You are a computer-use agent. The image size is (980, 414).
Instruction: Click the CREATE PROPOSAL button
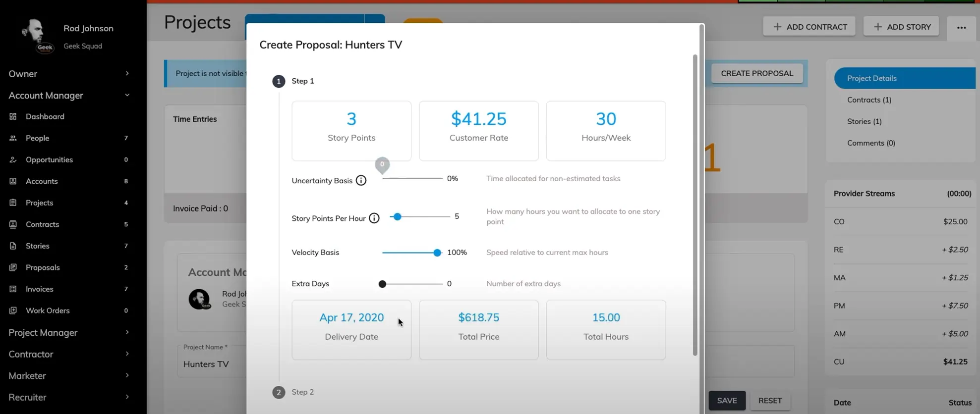point(757,73)
